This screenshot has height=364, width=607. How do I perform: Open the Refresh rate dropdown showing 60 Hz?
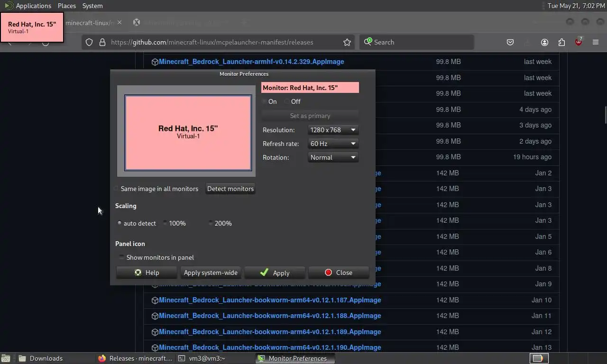333,144
